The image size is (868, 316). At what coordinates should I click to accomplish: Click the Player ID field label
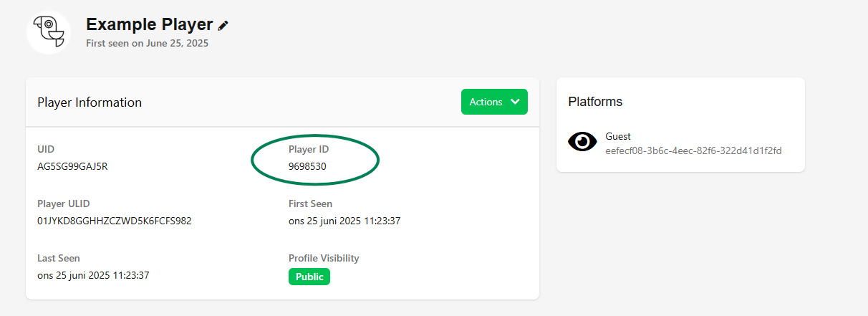[x=309, y=149]
